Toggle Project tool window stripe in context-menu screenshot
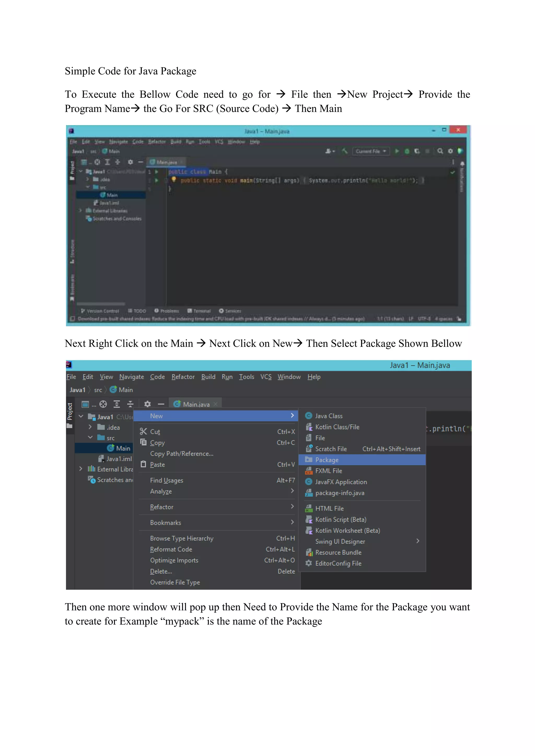535x756 pixels. (x=70, y=416)
